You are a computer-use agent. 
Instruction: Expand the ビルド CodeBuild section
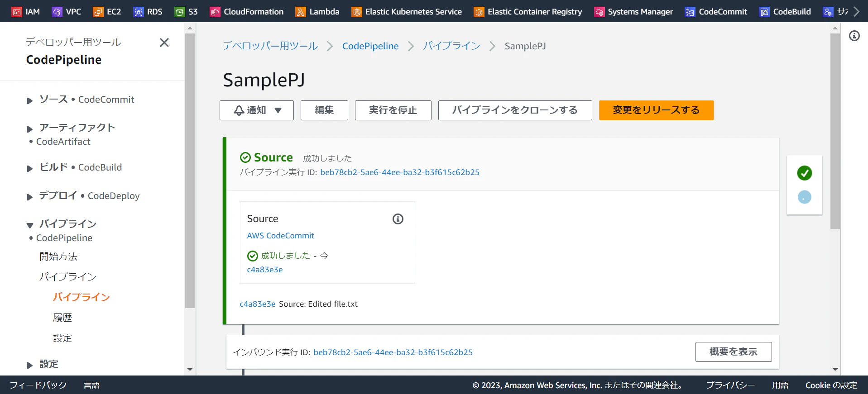30,168
